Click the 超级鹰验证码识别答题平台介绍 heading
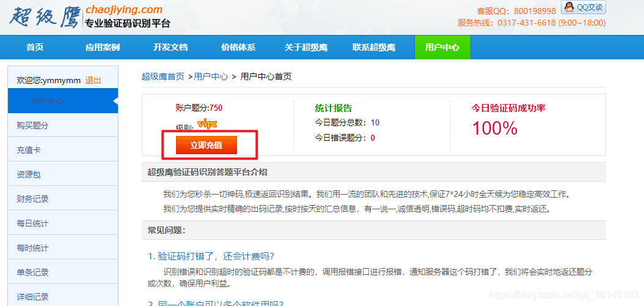 (207, 172)
